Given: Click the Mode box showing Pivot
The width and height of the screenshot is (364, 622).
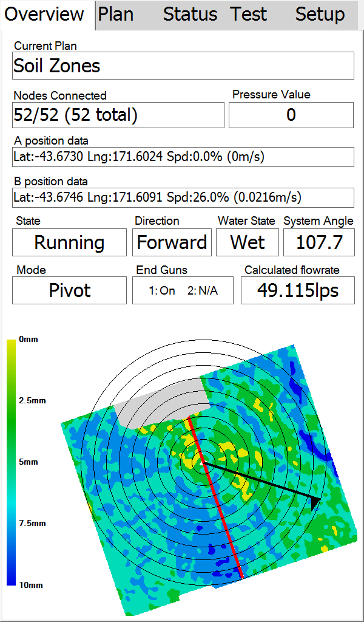Looking at the screenshot, I should click(x=69, y=290).
